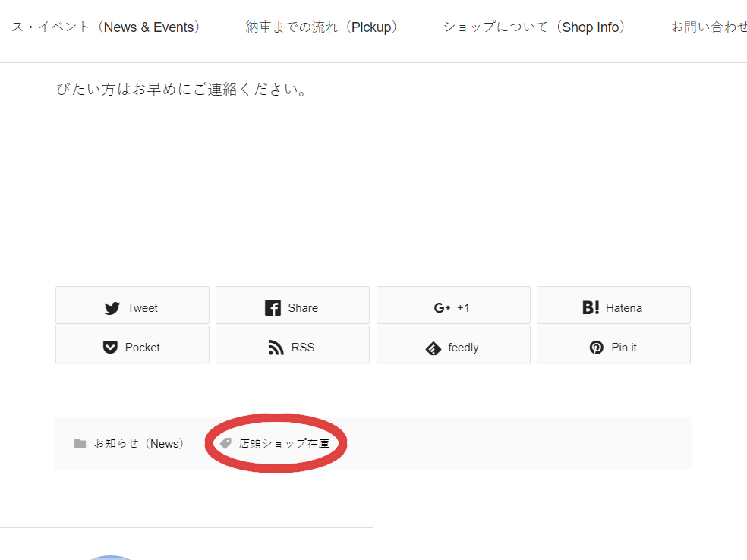Open ショップについて (Shop Info) menu
Image resolution: width=747 pixels, height=560 pixels.
(x=534, y=27)
